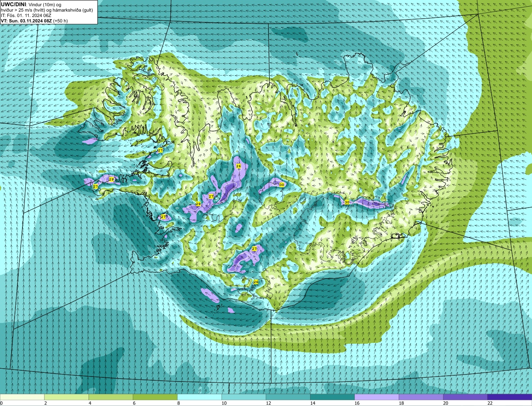
Task: Click the title line 'UWC/DINI: Vindur (10m) og'
Action: (x=31, y=4)
